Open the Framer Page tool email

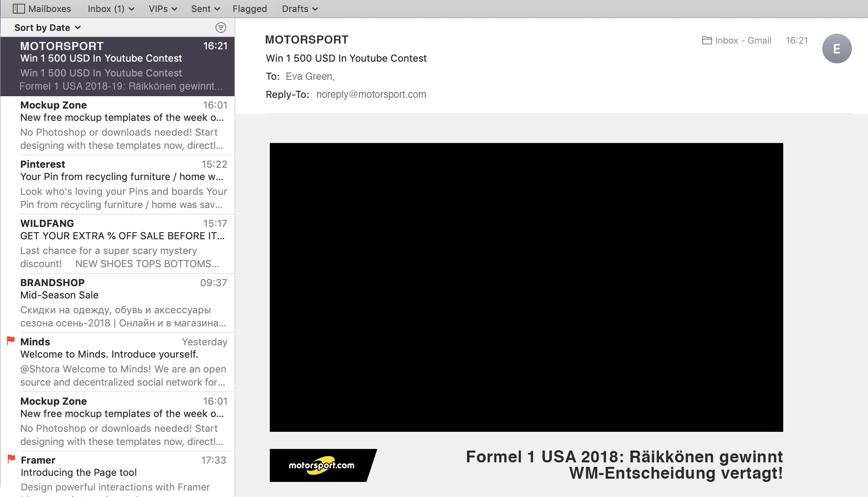tap(117, 474)
